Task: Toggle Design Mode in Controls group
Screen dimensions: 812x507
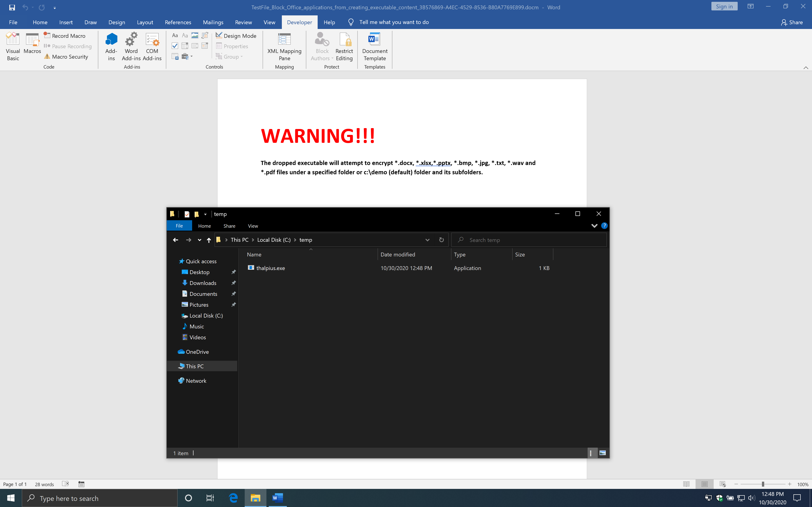Action: pos(236,36)
